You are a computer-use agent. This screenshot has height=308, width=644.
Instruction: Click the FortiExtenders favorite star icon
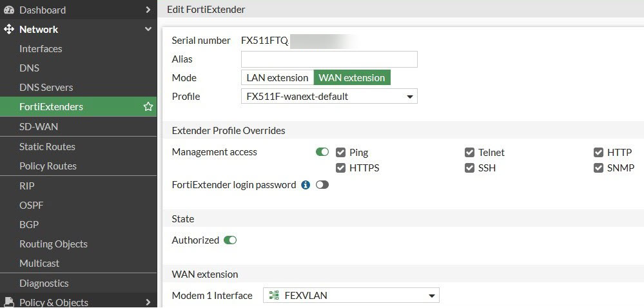click(x=148, y=107)
